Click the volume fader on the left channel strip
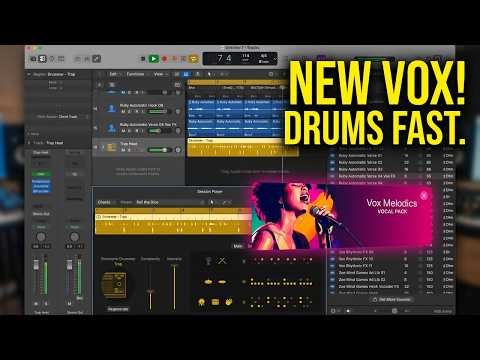480x360 pixels. pyautogui.click(x=36, y=265)
